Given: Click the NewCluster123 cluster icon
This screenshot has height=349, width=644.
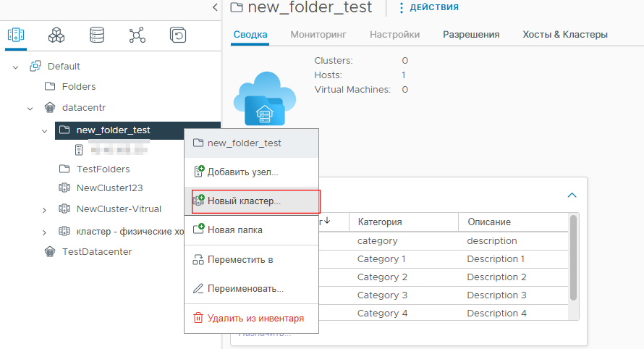Looking at the screenshot, I should coord(64,188).
